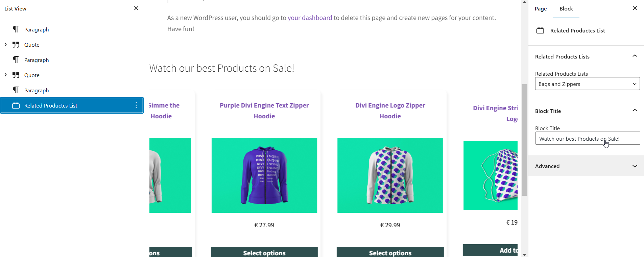Expand the second Quote block in List View

[x=6, y=75]
